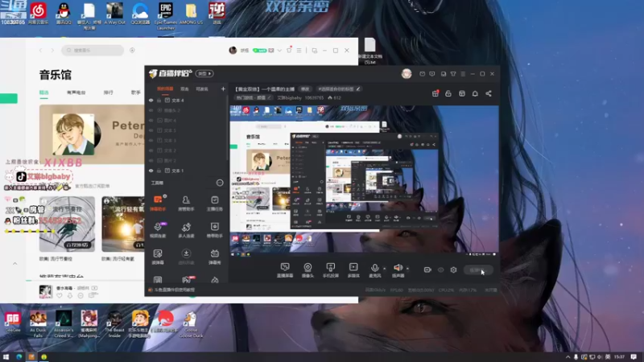Click the gift box icon with red dot
644x362 pixels.
[x=436, y=93]
